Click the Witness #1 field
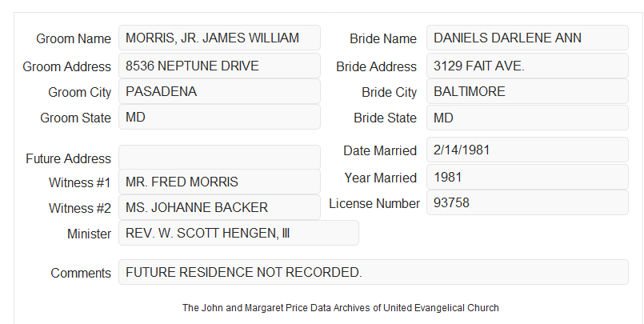This screenshot has height=324, width=644. pos(219,182)
